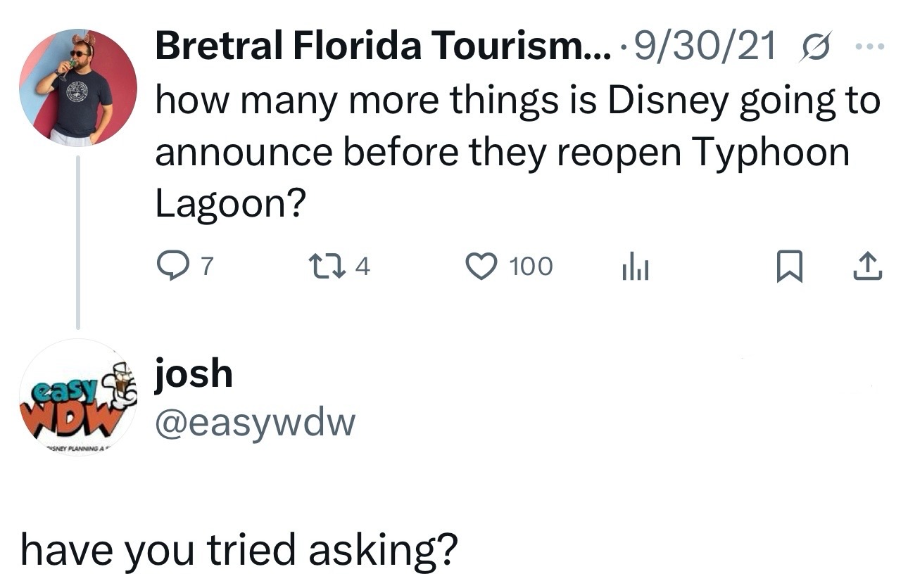Click the 7 replies count

click(x=206, y=267)
